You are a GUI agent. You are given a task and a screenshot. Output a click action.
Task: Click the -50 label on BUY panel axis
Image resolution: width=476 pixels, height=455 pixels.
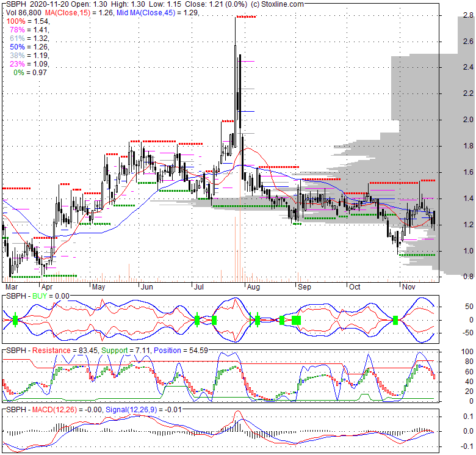pyautogui.click(x=467, y=333)
